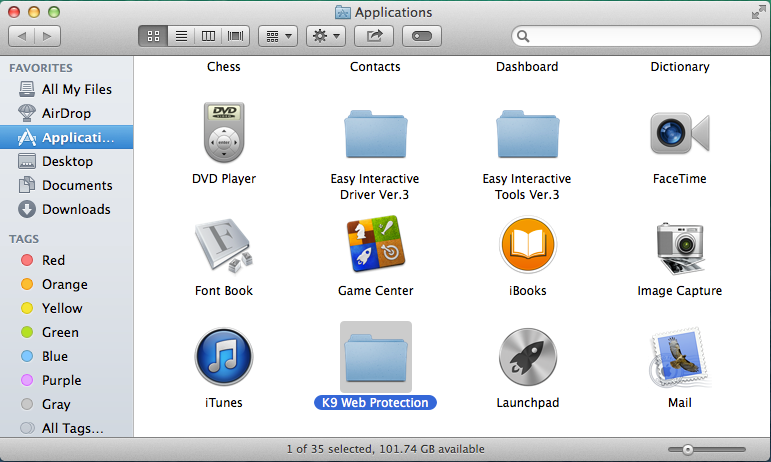771x462 pixels.
Task: Click the status bar selection text
Action: pyautogui.click(x=386, y=449)
